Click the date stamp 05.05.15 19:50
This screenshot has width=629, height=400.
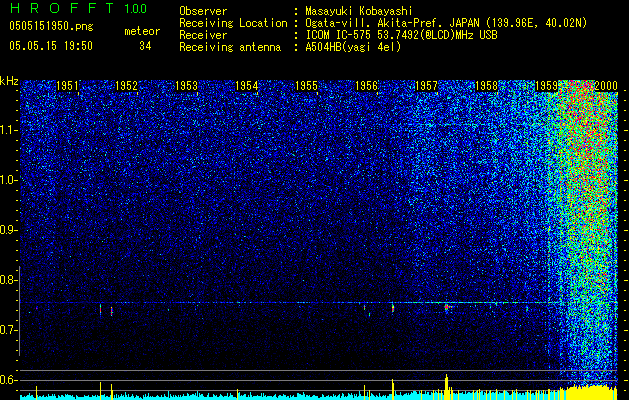point(51,45)
